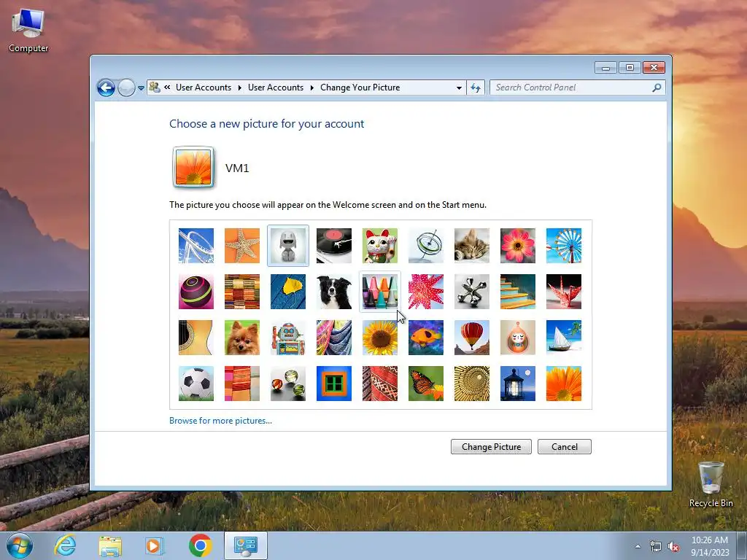Navigate to second User Accounts breadcrumb
747x560 pixels.
point(275,87)
